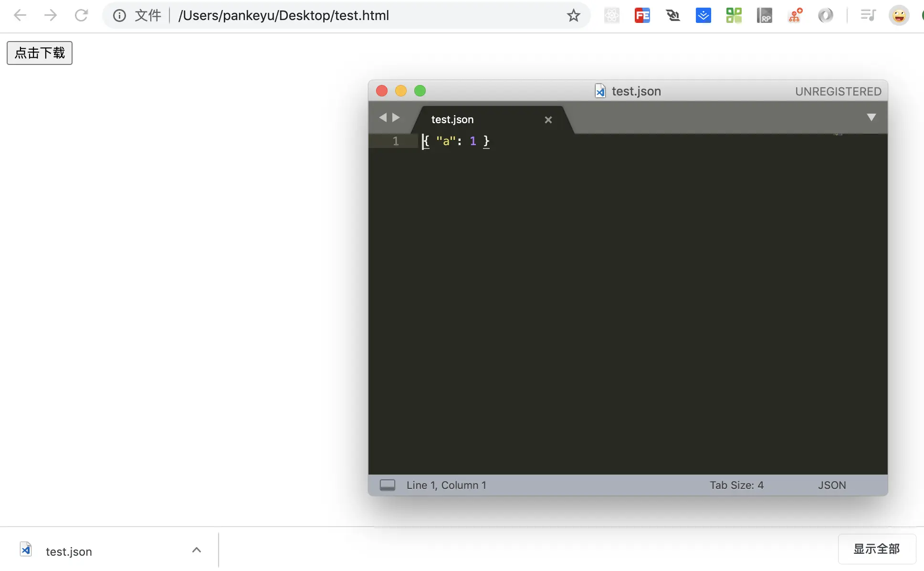Open the Tab Size: 4 selector
This screenshot has height=571, width=924.
tap(736, 485)
